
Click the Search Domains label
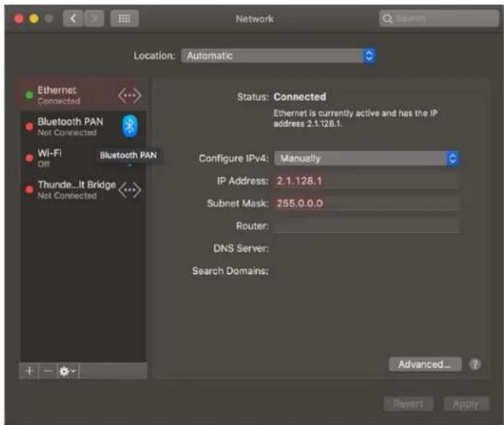230,271
